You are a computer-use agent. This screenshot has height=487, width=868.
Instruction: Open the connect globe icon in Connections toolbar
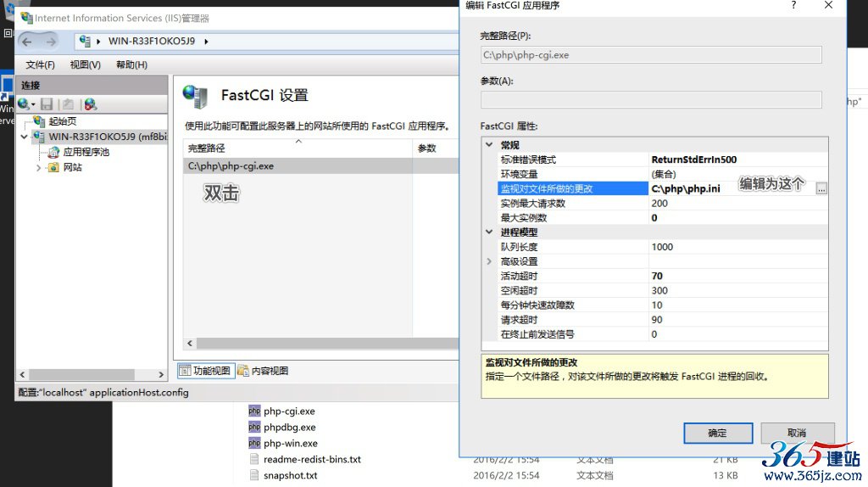(x=23, y=104)
